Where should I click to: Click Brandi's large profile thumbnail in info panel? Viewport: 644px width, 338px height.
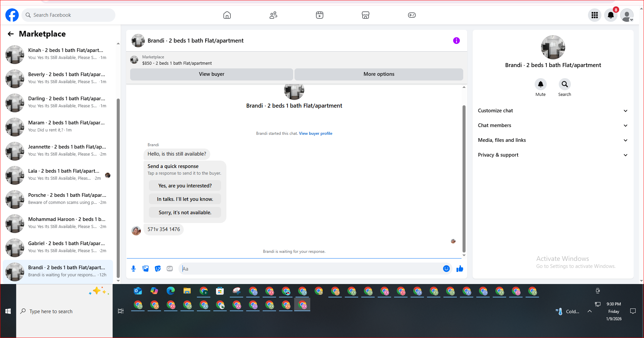coord(553,47)
